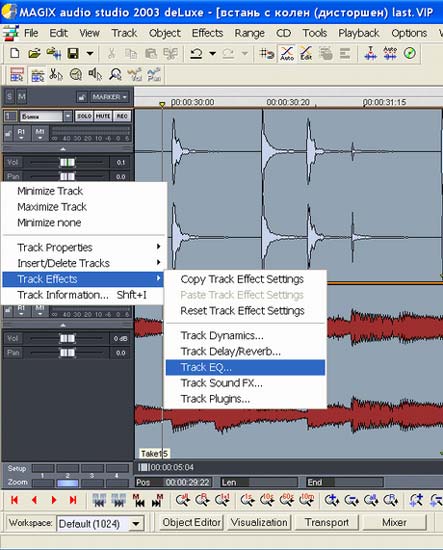The image size is (443, 550).
Task: Open the Undo history dropdown arrow
Action: pyautogui.click(x=213, y=53)
